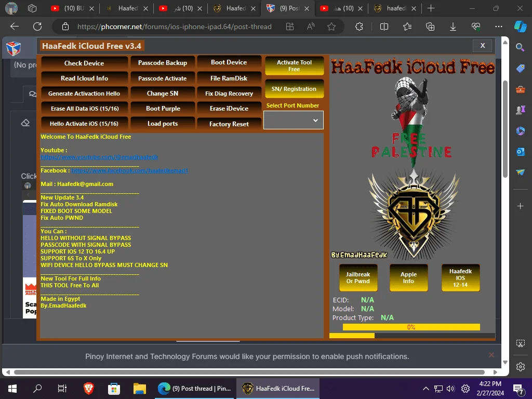This screenshot has width=532, height=399.
Task: Choose Passcode Activate
Action: [x=163, y=78]
